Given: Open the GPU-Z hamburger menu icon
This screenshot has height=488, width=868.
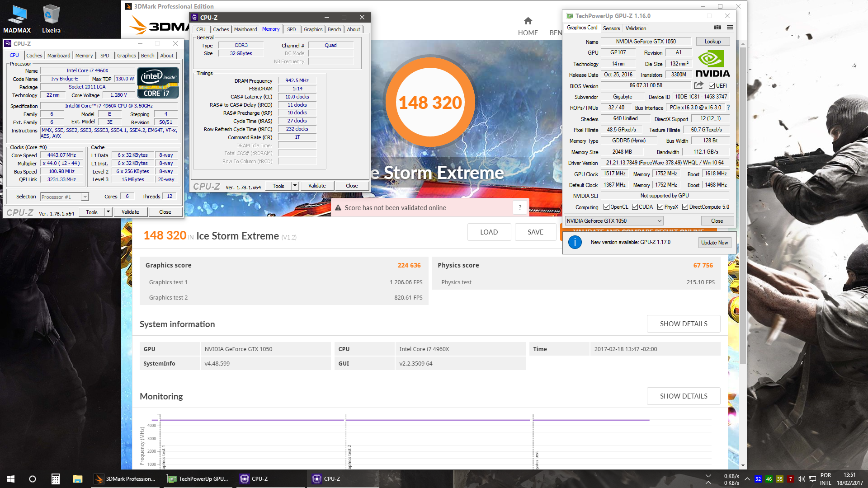Looking at the screenshot, I should [x=730, y=28].
